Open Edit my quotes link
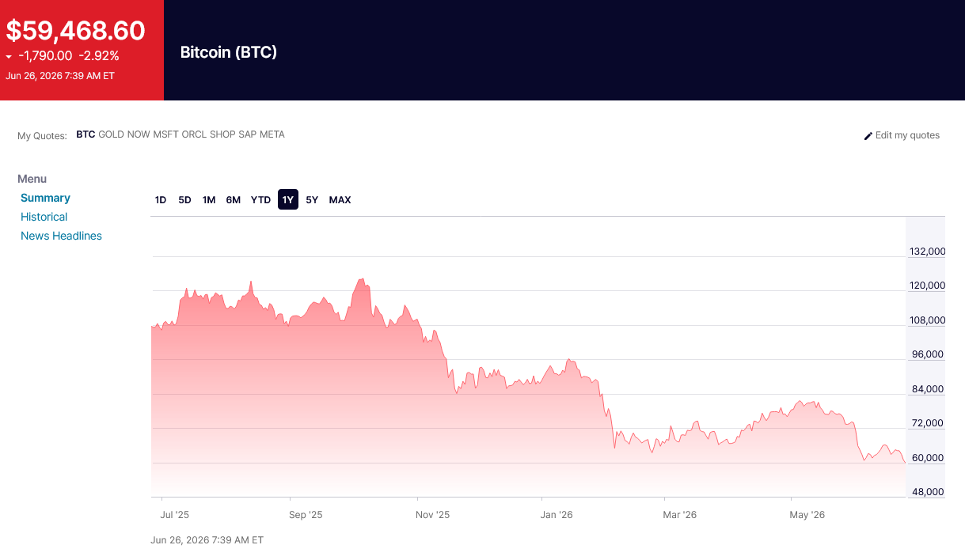The image size is (965, 560). 907,135
